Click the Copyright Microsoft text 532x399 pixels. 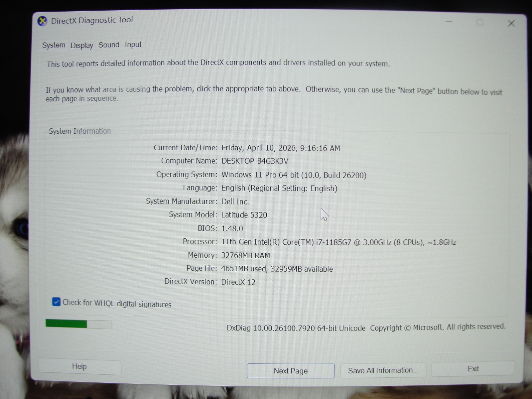(x=438, y=327)
